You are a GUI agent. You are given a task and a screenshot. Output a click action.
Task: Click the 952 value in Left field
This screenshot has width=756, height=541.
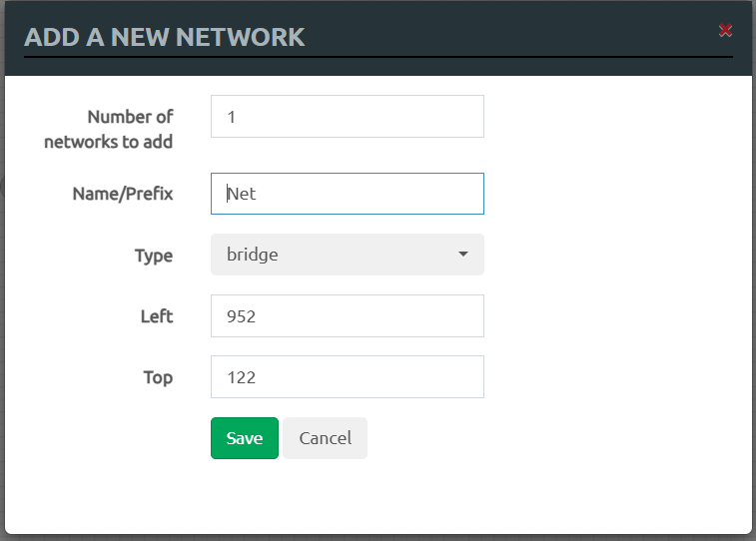tap(241, 316)
